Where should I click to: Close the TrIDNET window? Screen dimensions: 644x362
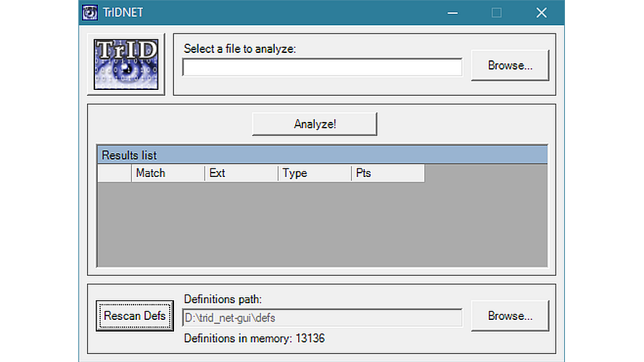[x=541, y=12]
